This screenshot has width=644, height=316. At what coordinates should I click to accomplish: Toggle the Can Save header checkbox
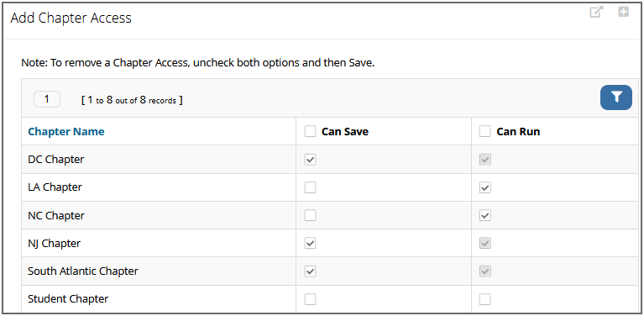(x=310, y=131)
